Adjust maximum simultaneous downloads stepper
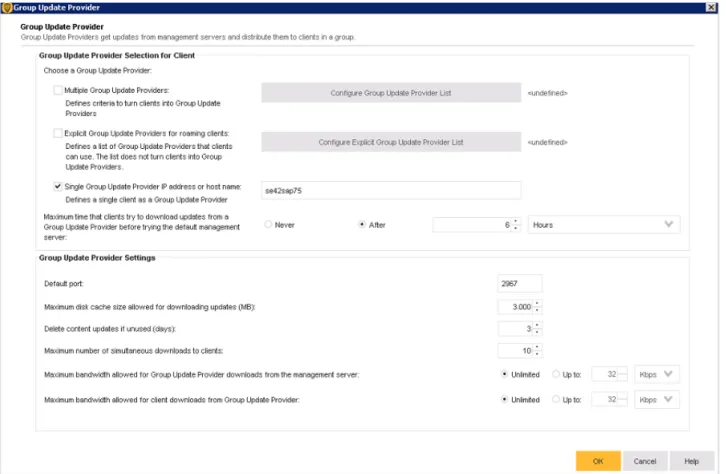The height and width of the screenshot is (474, 726). [537, 350]
